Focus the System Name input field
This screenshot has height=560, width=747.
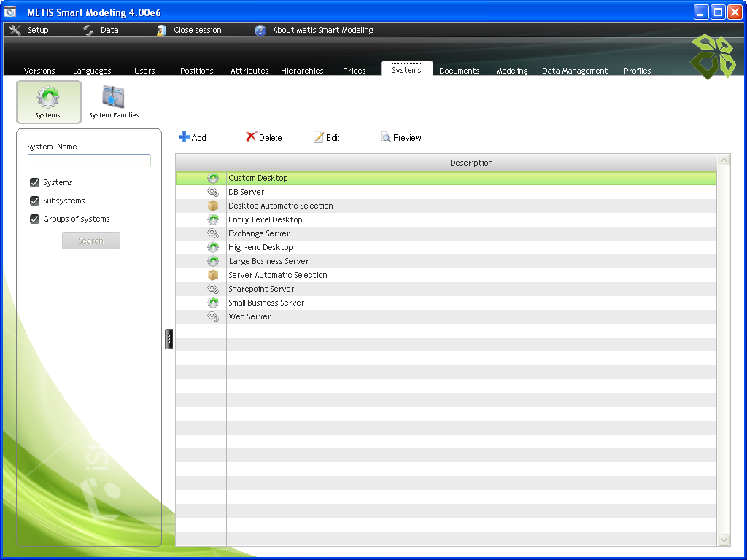[x=89, y=160]
